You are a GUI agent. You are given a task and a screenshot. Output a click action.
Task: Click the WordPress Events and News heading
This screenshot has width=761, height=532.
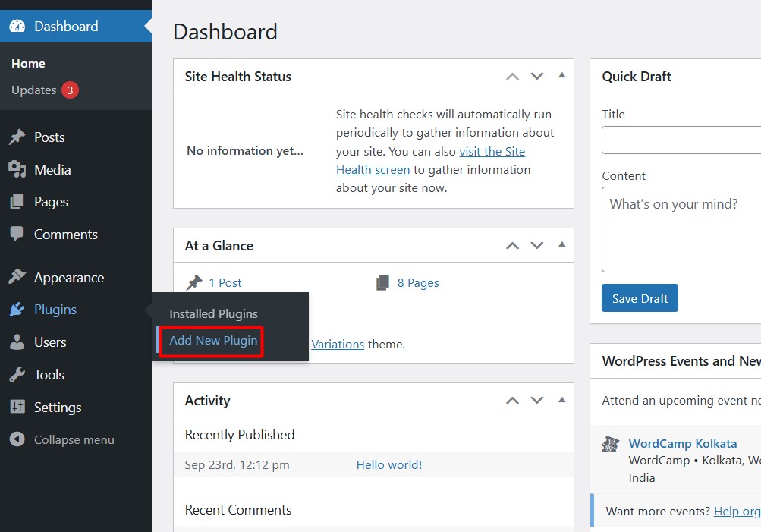click(x=681, y=361)
